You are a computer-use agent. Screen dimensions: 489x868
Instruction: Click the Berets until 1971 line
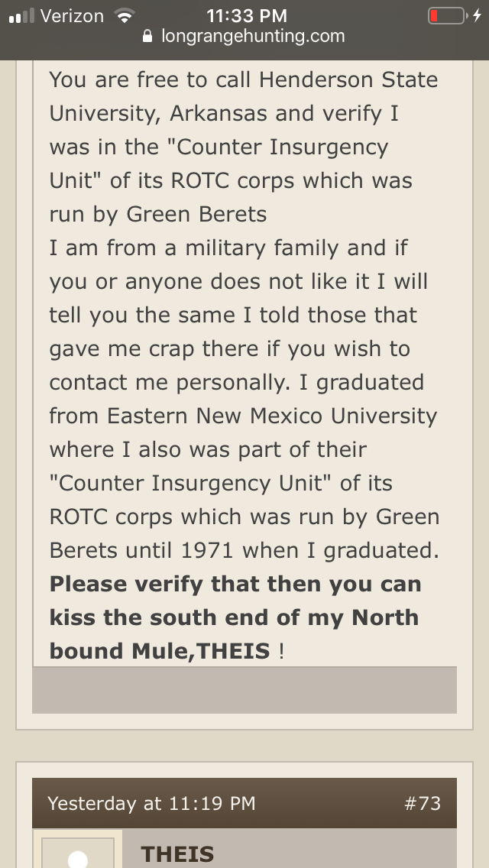(x=241, y=550)
